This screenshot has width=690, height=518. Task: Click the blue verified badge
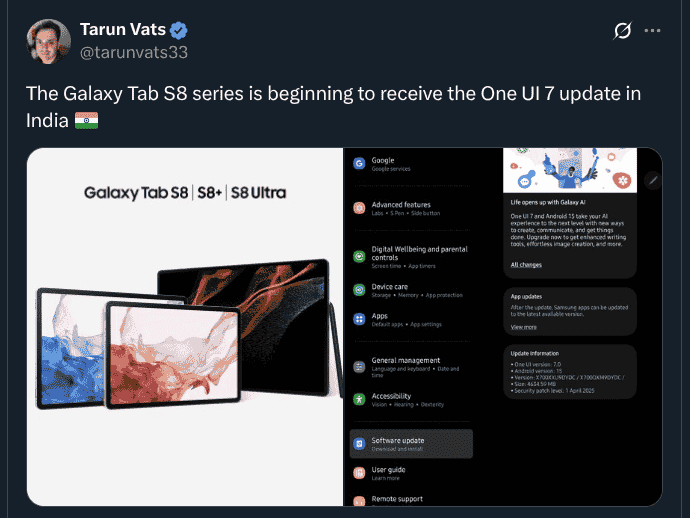(179, 30)
